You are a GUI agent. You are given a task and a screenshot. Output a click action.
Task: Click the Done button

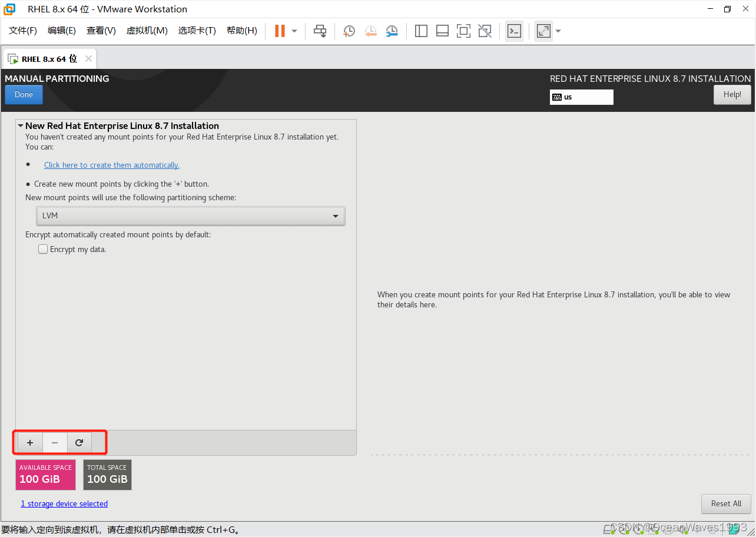[x=24, y=95]
